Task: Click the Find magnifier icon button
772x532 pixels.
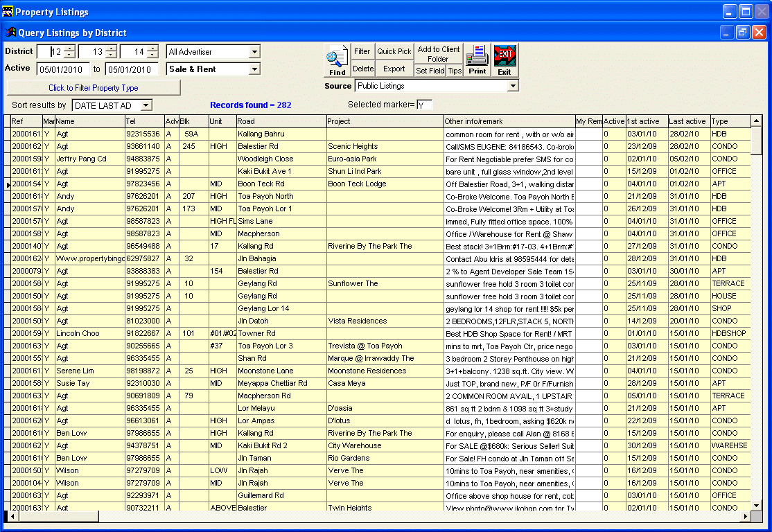Action: pos(337,60)
